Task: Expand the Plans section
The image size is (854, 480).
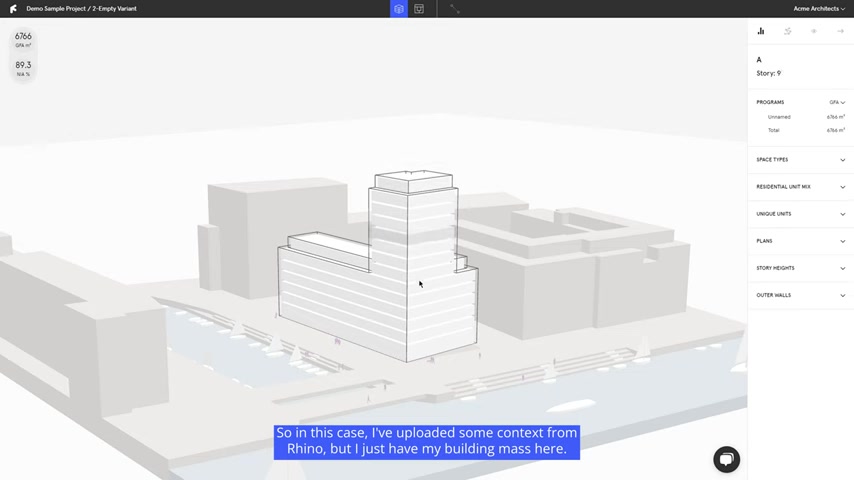Action: [801, 241]
